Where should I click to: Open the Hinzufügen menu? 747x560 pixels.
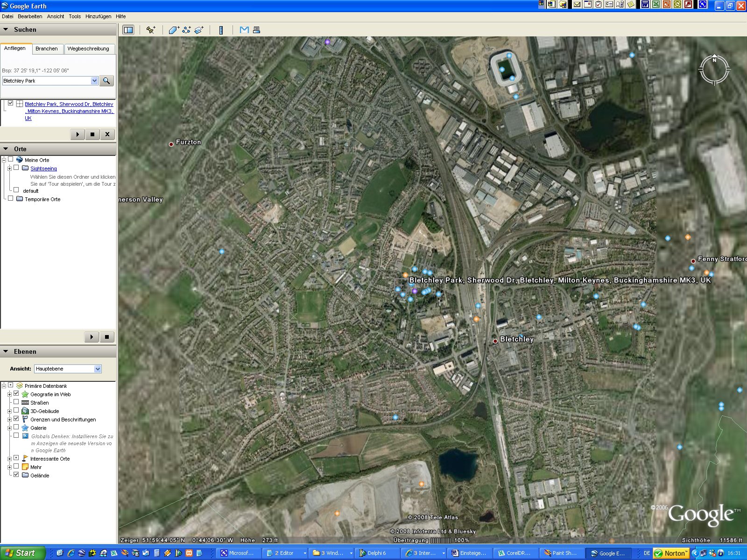pos(98,16)
